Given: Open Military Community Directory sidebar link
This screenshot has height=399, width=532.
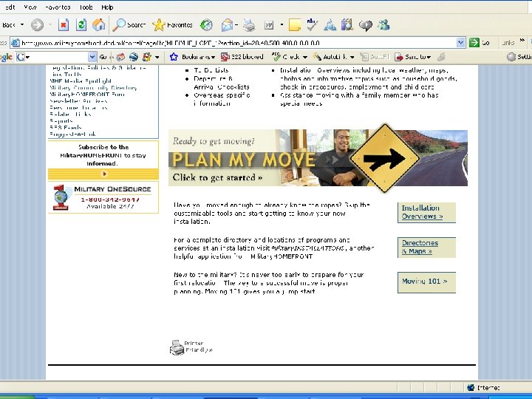Looking at the screenshot, I should click(x=93, y=88).
